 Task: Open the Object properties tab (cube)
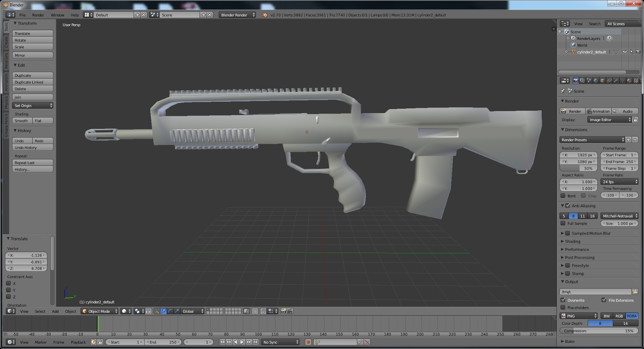pos(603,81)
